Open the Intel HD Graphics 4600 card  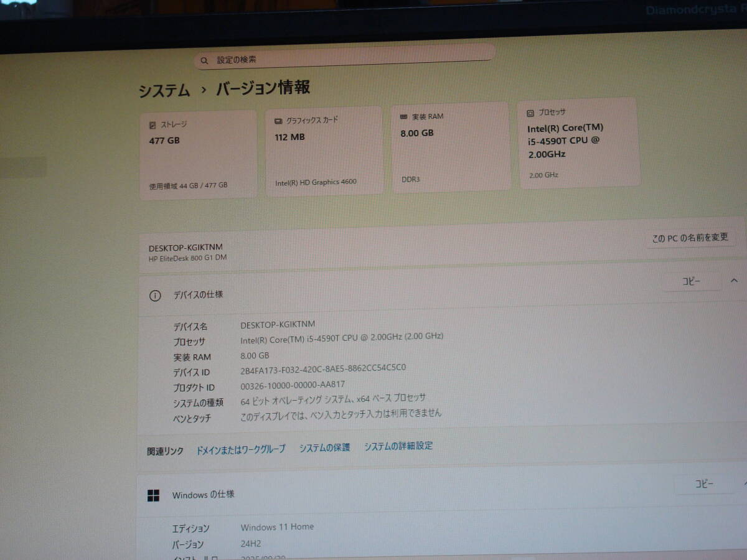324,151
